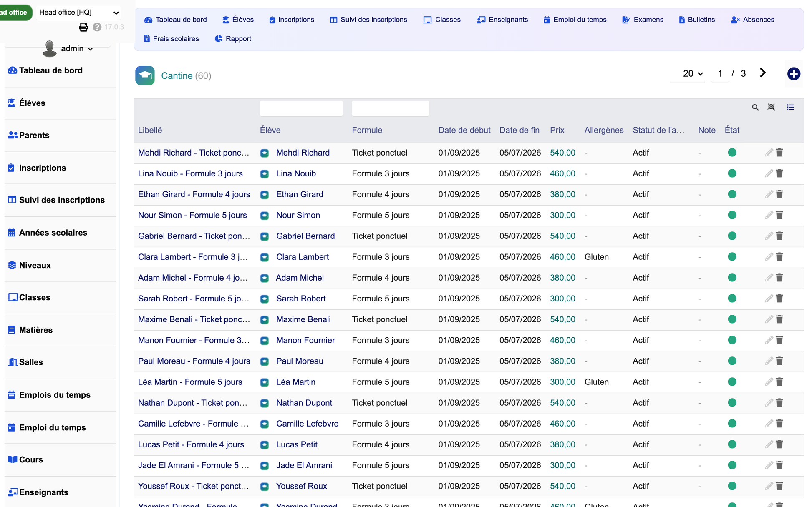Open Frais scolaires in top menu
Screen dimensions: 812x507
tap(171, 39)
